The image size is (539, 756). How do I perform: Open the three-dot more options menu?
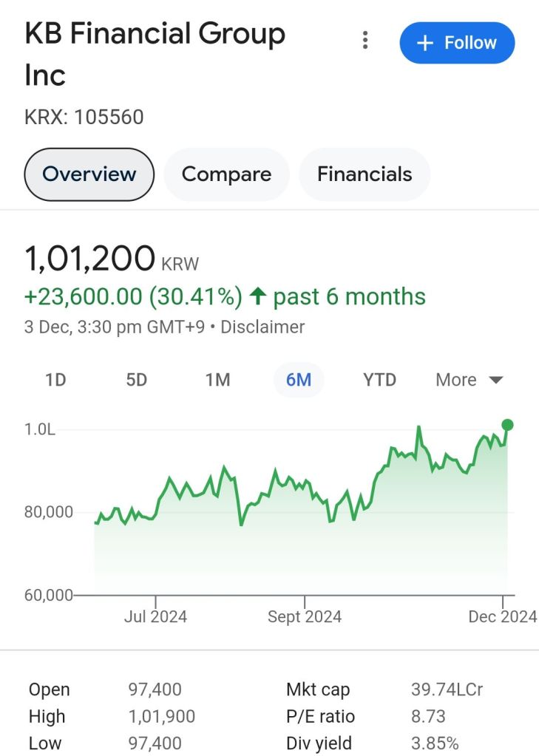[x=365, y=41]
